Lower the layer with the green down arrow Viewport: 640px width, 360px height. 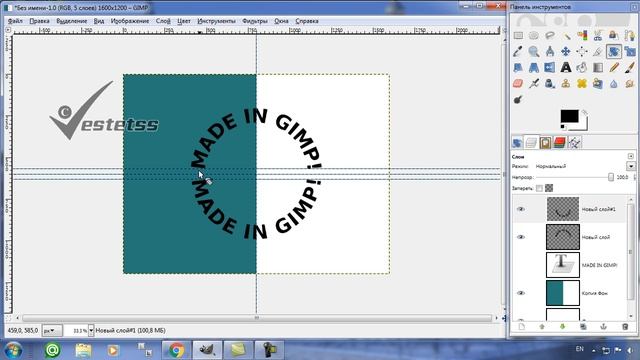(562, 327)
